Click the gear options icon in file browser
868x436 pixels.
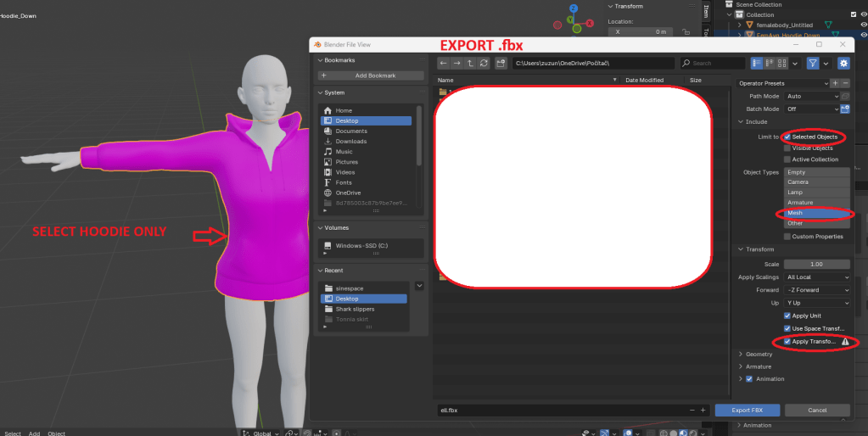pos(843,63)
